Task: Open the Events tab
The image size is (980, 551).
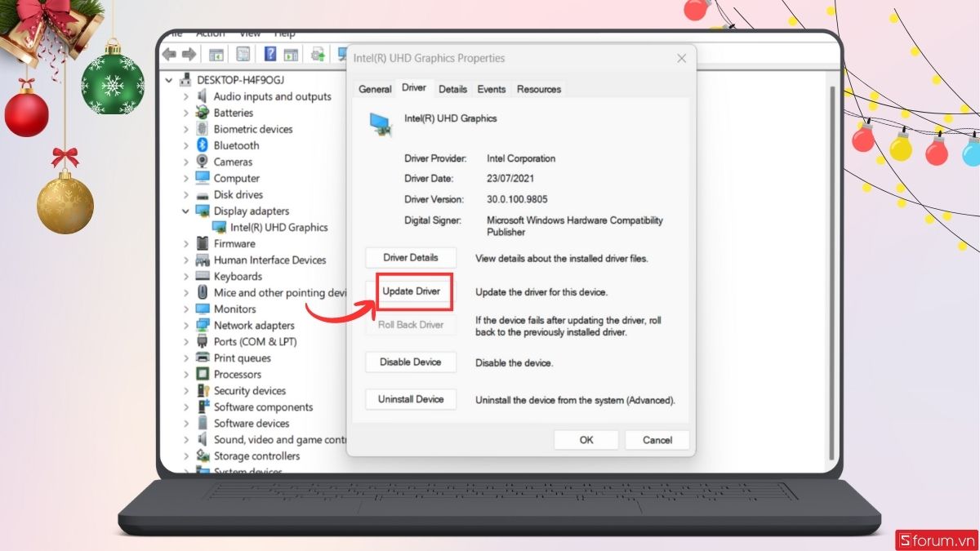Action: (x=491, y=89)
